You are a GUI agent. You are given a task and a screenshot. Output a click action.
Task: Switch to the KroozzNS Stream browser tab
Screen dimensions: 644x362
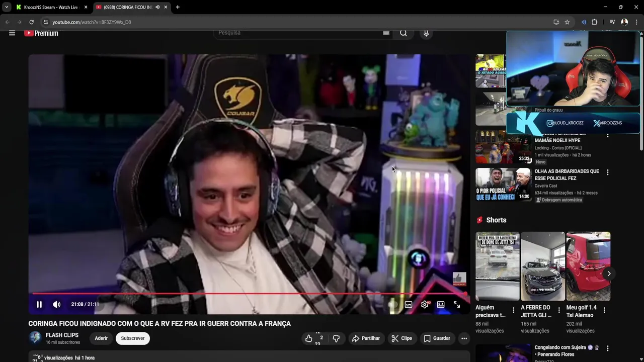(50, 7)
